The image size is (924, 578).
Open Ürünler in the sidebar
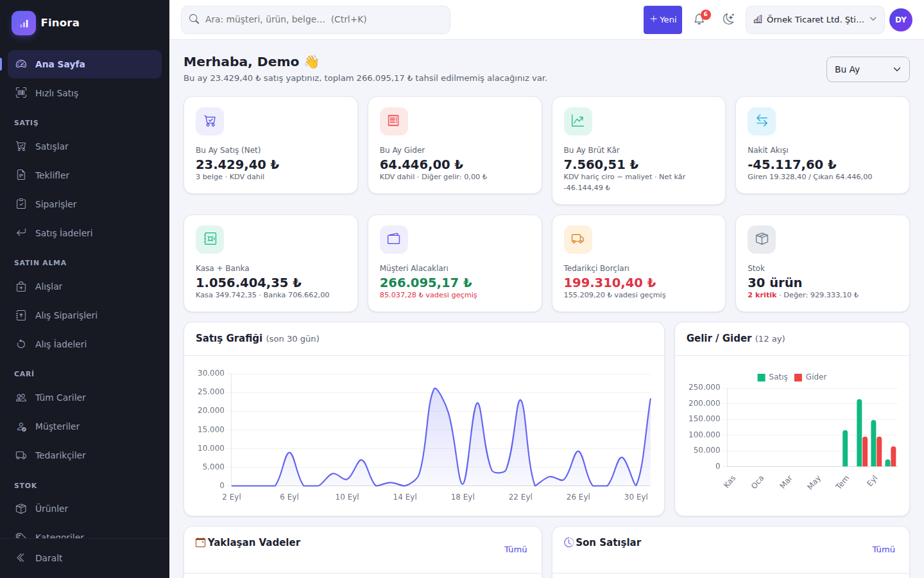85,509
